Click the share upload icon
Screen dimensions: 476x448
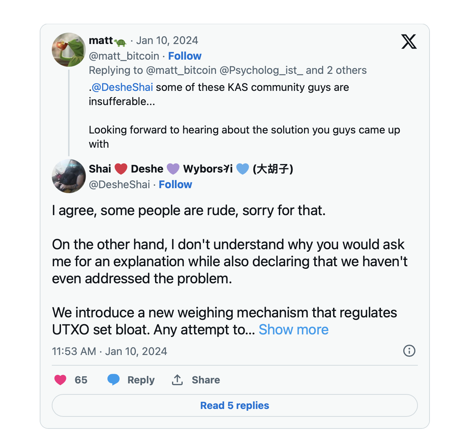pos(177,380)
